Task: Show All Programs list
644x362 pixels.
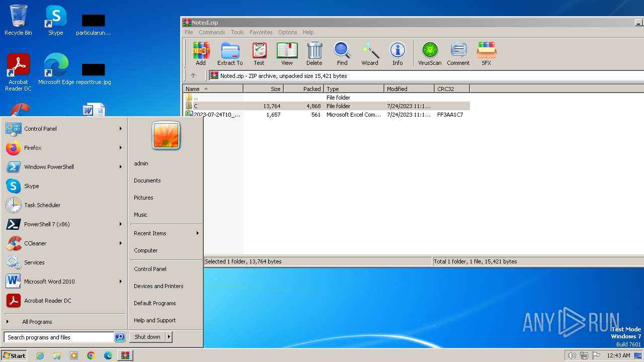Action: [64, 322]
